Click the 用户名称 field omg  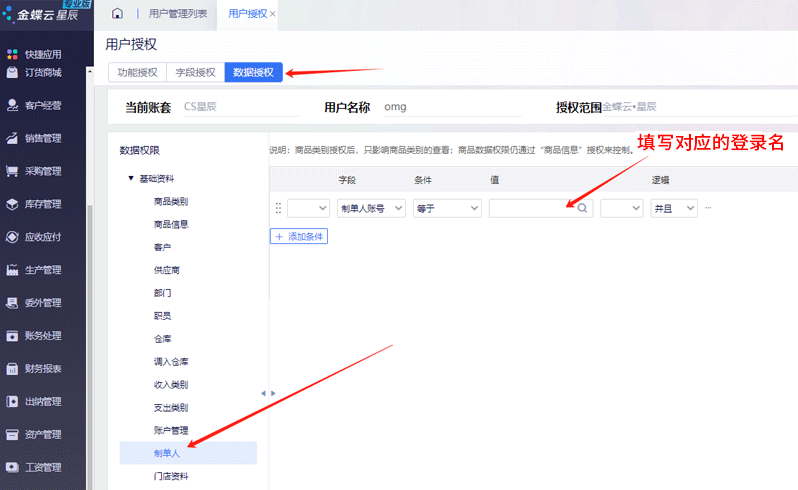[452, 107]
